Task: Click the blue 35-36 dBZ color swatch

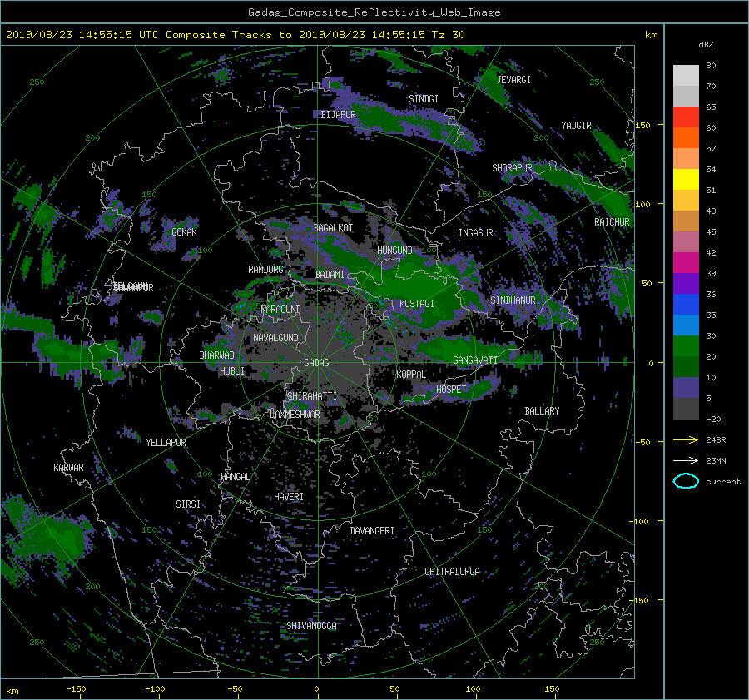Action: click(x=686, y=305)
